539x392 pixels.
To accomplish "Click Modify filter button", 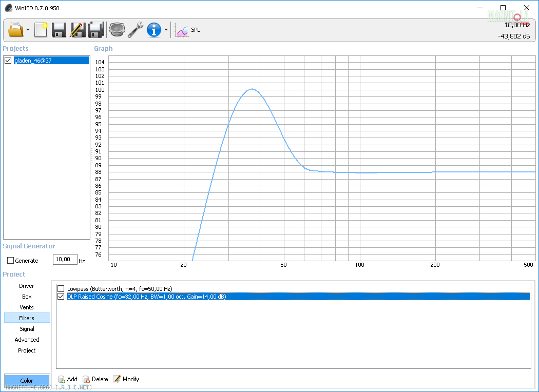I will (126, 379).
